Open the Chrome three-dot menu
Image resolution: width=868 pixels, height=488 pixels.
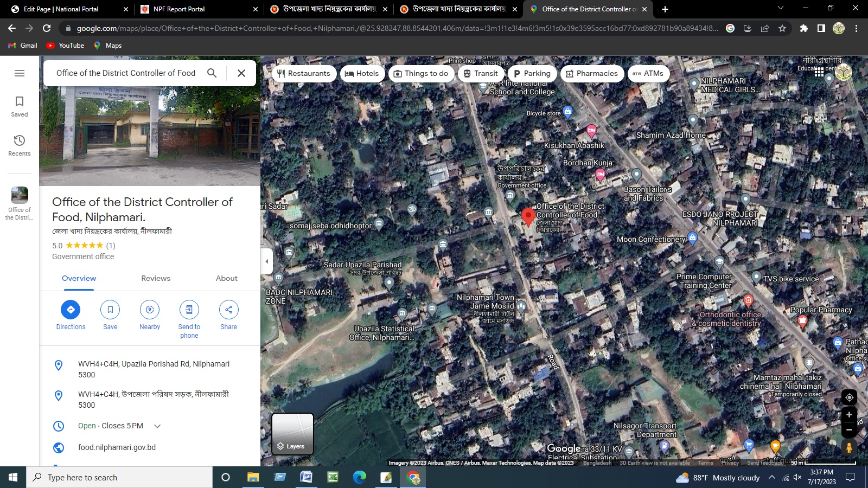point(857,28)
